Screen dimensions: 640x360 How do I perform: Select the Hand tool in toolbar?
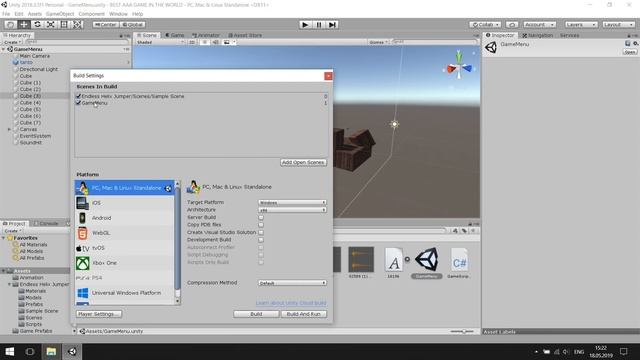tap(11, 24)
